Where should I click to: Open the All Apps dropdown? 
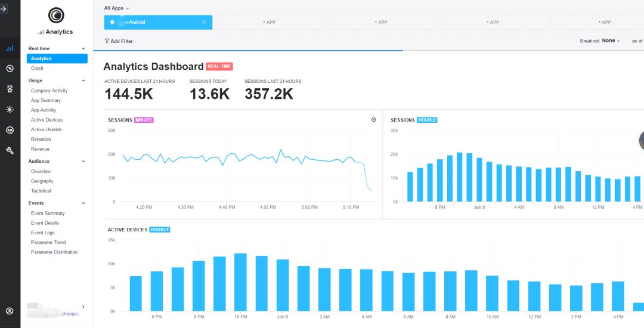click(x=116, y=8)
